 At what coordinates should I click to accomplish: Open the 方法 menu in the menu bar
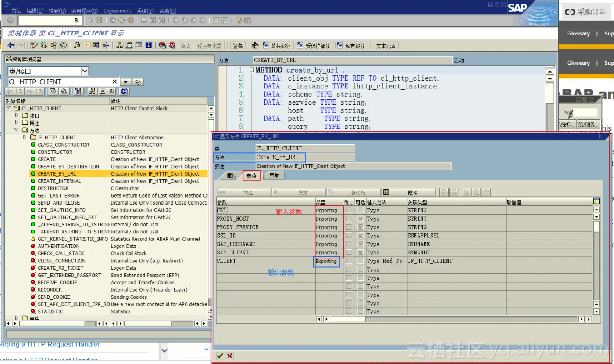point(16,11)
